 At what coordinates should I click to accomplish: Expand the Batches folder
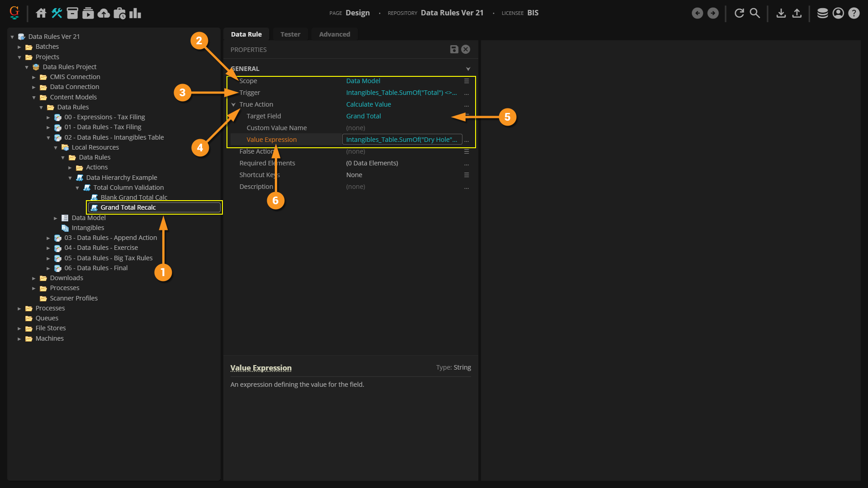point(19,47)
